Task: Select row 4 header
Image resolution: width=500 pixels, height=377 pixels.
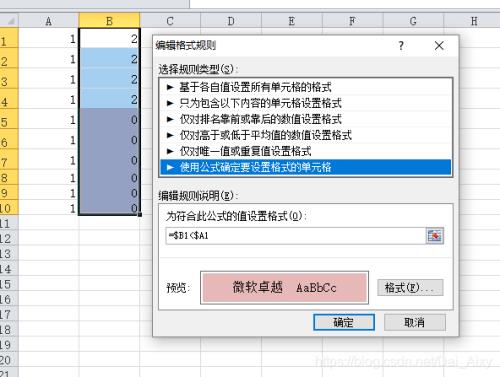Action: 9,99
